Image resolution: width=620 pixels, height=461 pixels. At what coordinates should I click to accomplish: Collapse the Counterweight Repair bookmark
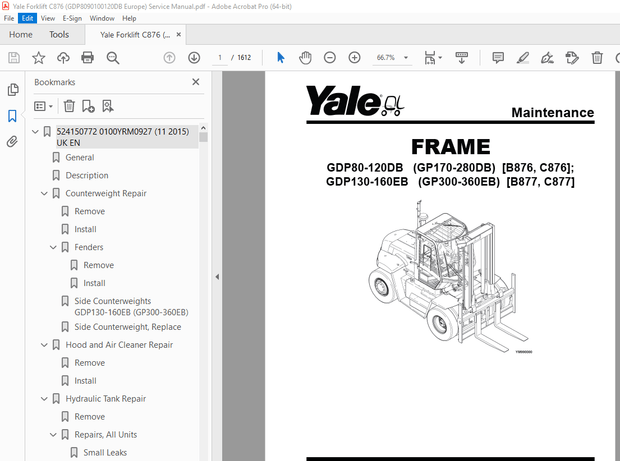(x=44, y=193)
